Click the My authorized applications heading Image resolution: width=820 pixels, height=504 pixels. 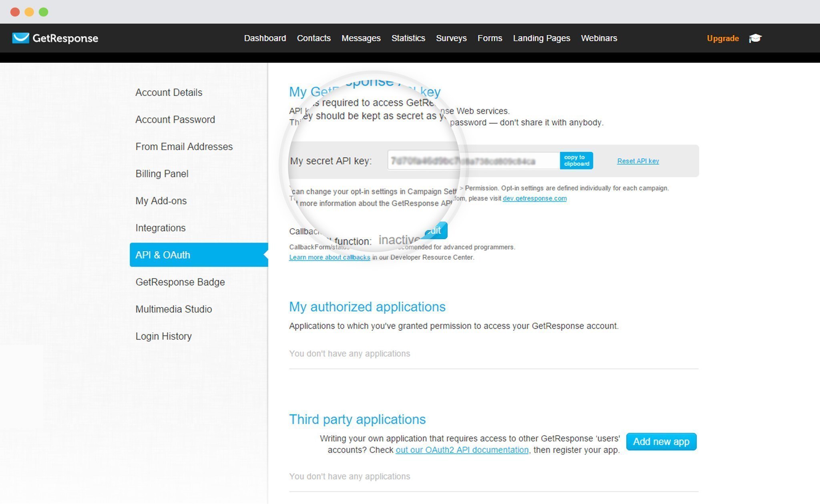pyautogui.click(x=367, y=307)
